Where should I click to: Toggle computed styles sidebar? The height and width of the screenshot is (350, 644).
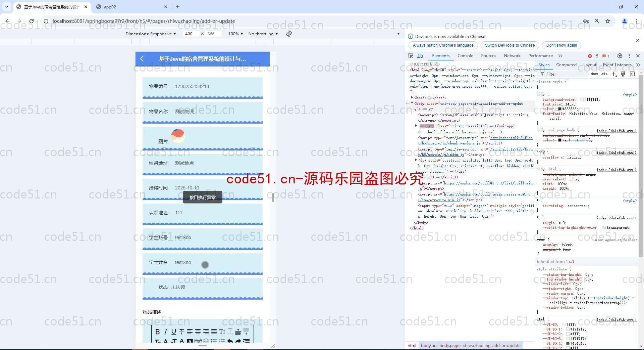click(x=632, y=74)
